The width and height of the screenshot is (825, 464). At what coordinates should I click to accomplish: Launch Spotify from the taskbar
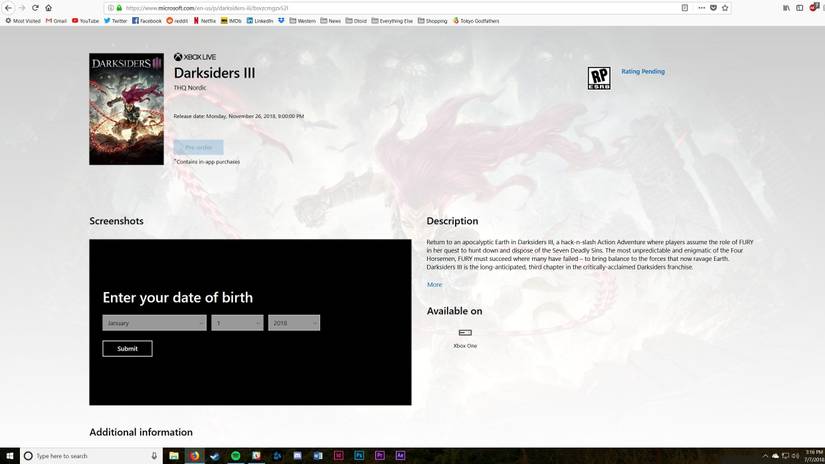coord(235,456)
